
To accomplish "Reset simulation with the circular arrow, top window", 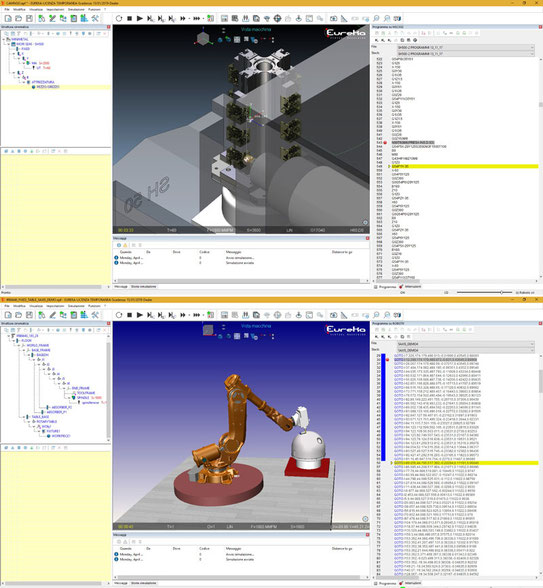I will tap(119, 18).
